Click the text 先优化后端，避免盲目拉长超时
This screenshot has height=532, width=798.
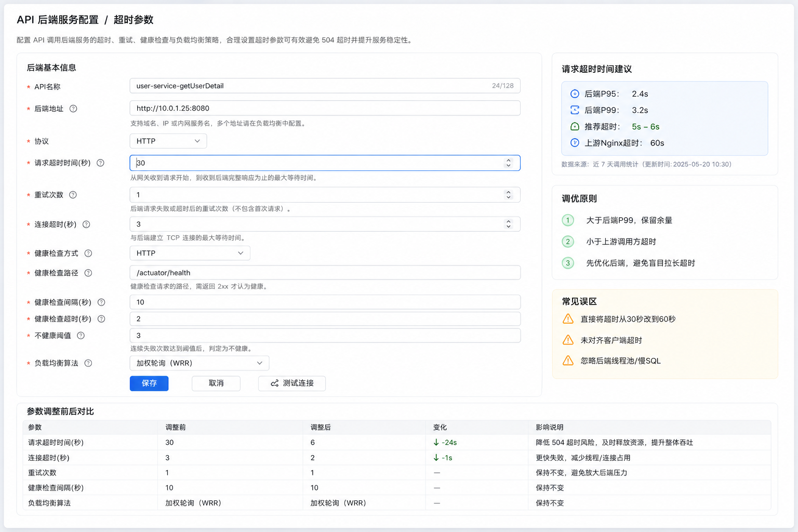pos(641,263)
